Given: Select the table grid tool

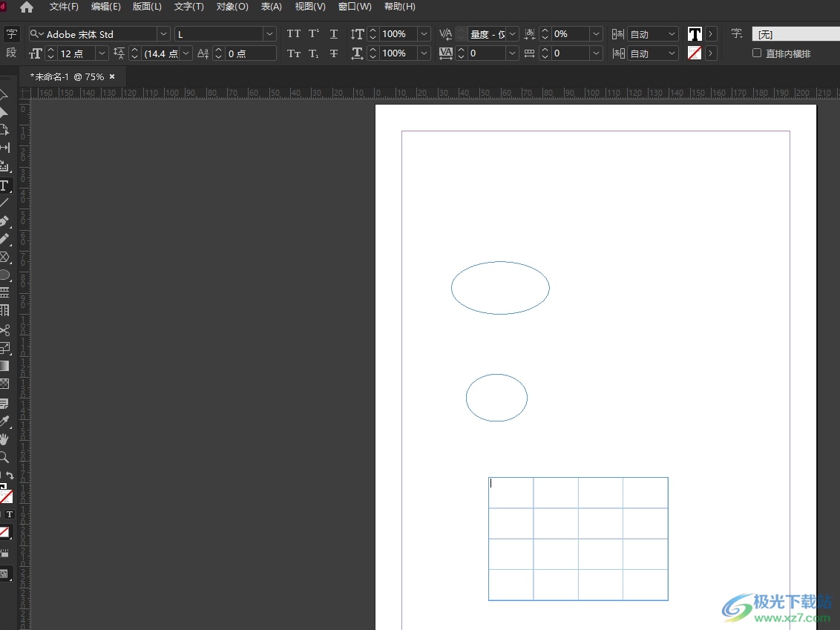Looking at the screenshot, I should pyautogui.click(x=4, y=311).
